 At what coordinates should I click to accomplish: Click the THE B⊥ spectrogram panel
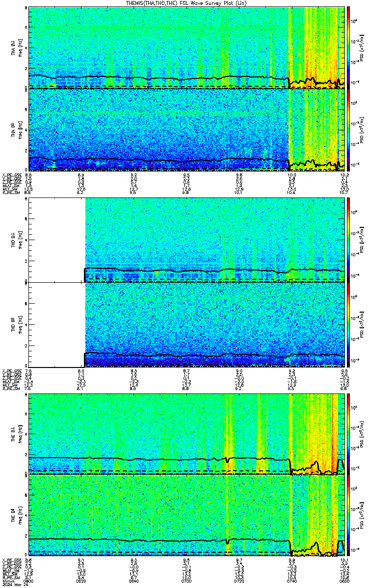[x=187, y=434]
